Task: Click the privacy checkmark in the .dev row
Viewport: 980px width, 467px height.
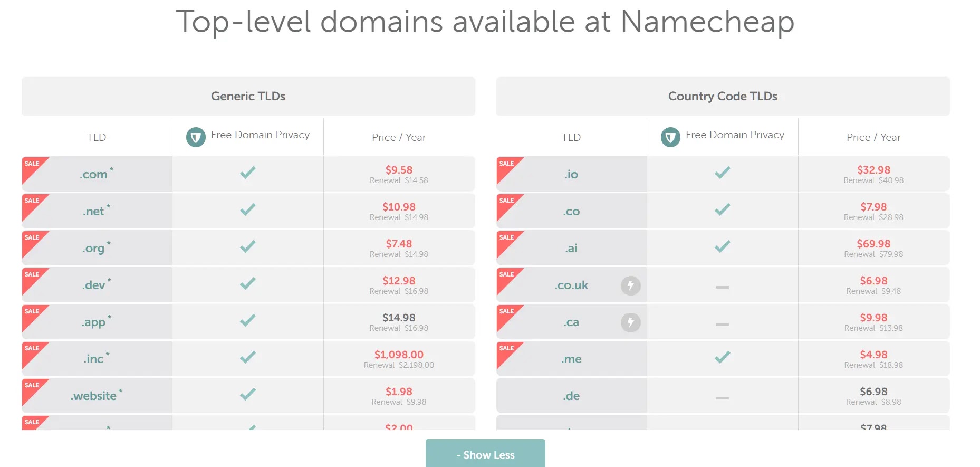Action: 248,283
